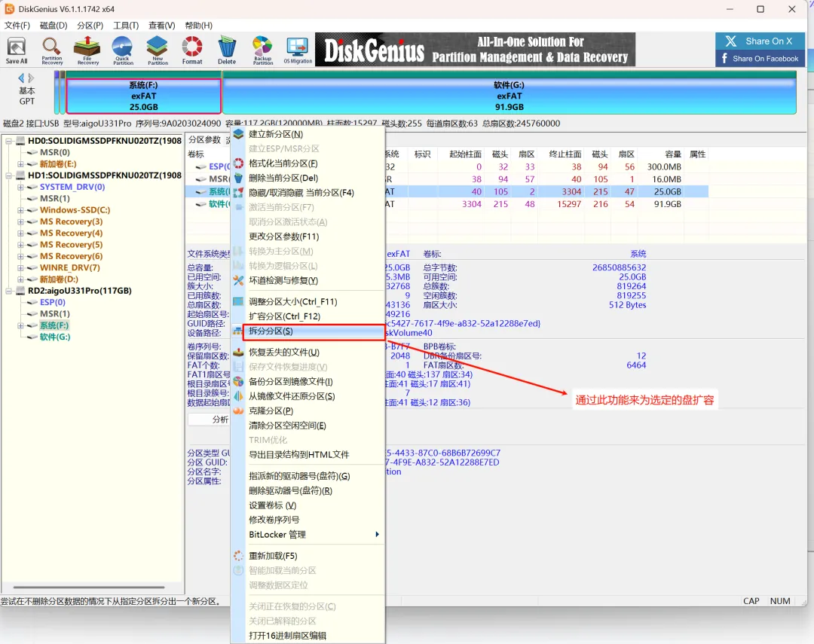The image size is (814, 644).
Task: Collapse the HD0:SOLIDIGMSSDPFKNU020TZ disk node
Action: (x=9, y=141)
